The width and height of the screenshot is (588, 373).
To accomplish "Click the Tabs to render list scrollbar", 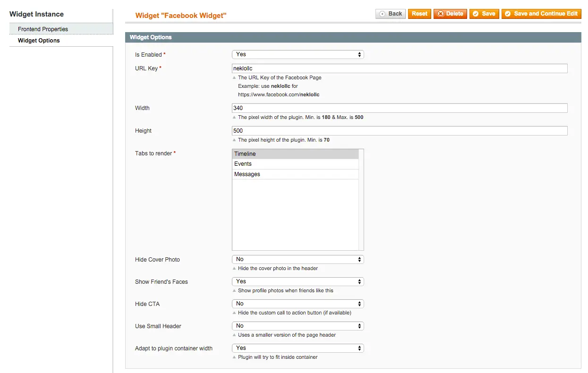I will [361, 200].
